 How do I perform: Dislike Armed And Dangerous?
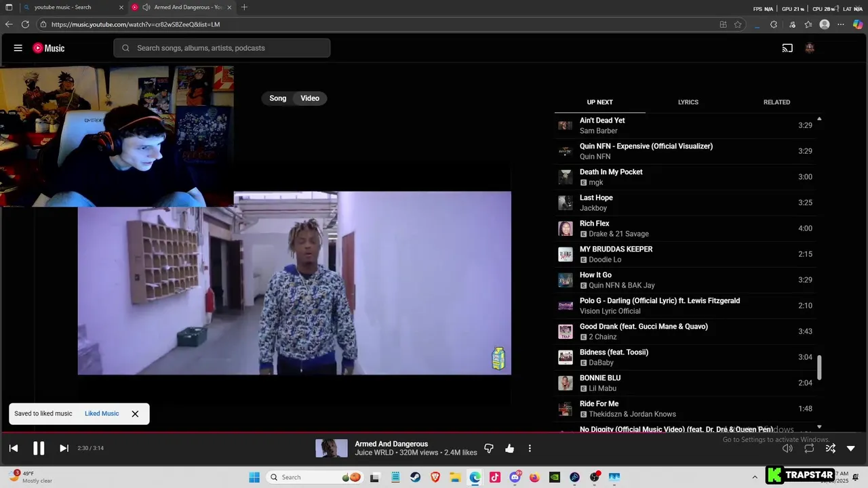click(x=488, y=449)
